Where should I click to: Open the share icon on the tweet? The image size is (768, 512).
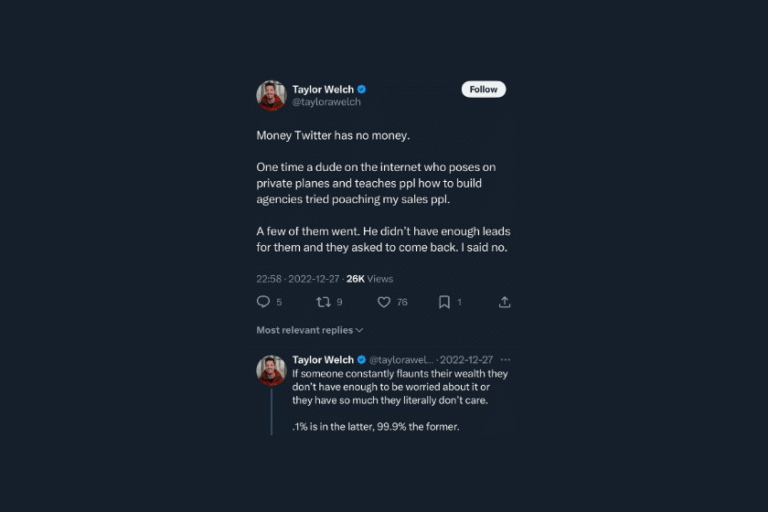coord(504,302)
